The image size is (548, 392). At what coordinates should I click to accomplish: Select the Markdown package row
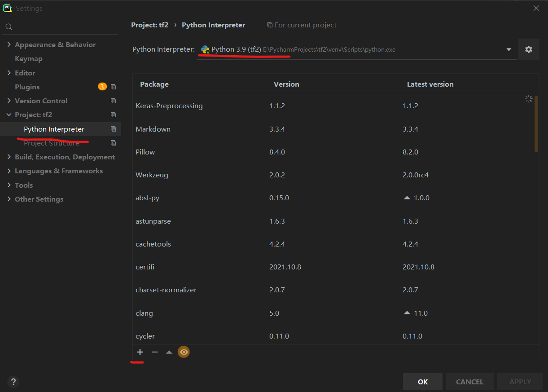tap(333, 129)
